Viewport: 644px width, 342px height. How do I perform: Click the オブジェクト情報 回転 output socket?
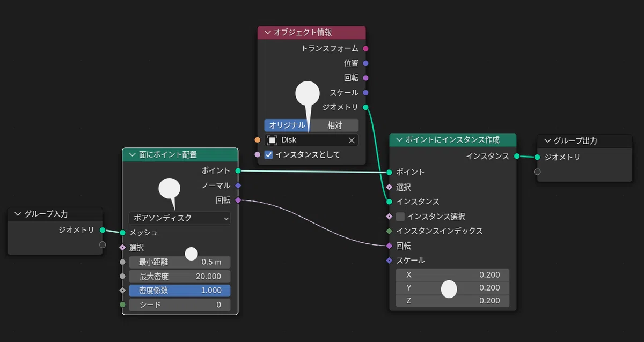coord(365,78)
